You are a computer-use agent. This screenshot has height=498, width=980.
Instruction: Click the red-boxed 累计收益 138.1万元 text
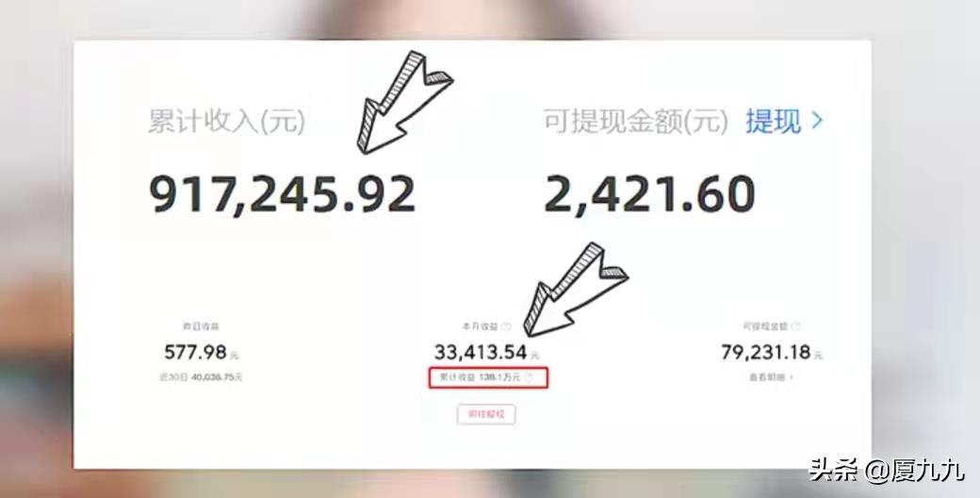click(480, 377)
